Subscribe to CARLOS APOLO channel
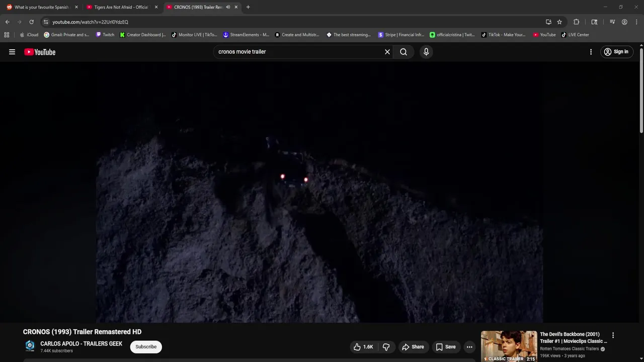Viewport: 644px width, 362px height. [x=146, y=347]
